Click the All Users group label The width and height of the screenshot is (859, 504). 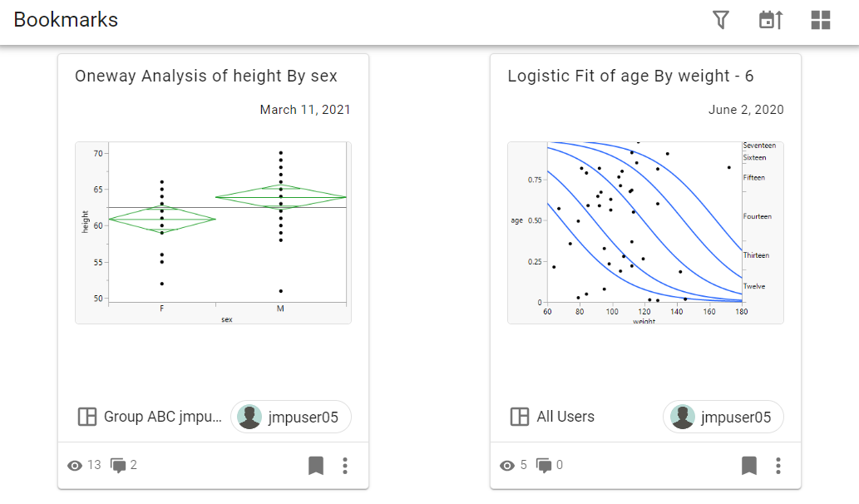click(x=565, y=417)
